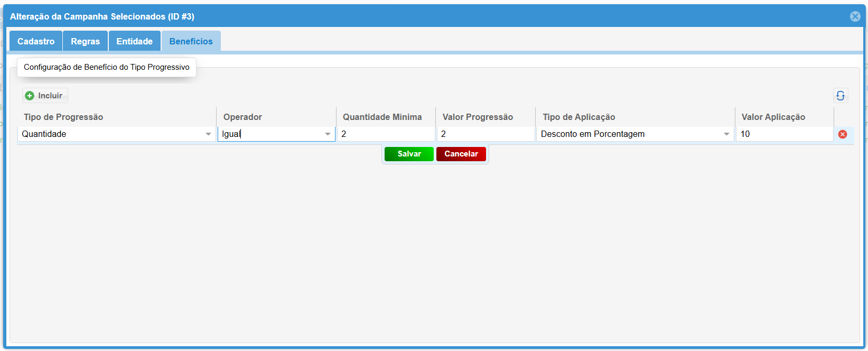The width and height of the screenshot is (868, 351).
Task: Click the Tipo de Progressão column header
Action: (x=63, y=117)
